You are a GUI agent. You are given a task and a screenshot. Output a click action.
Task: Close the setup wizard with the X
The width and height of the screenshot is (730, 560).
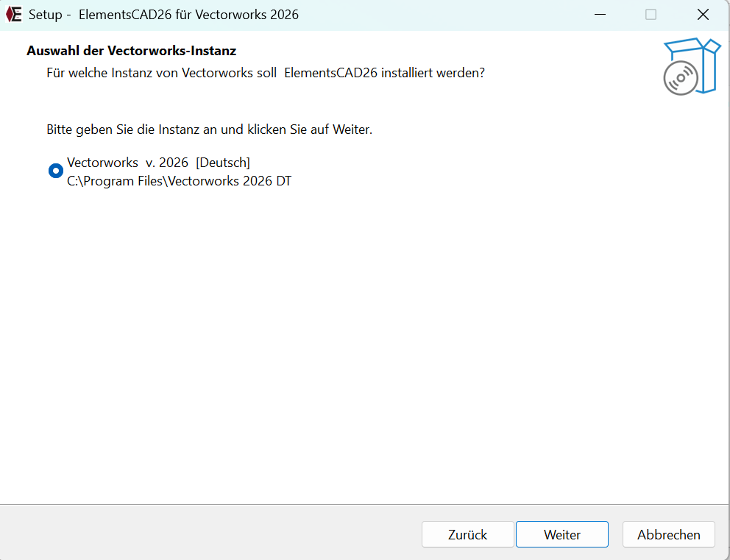703,15
